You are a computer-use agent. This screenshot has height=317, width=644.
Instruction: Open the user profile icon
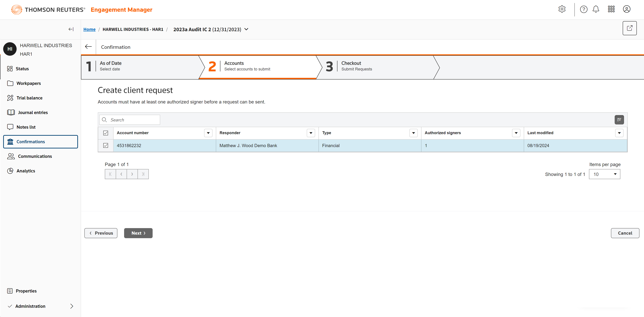click(626, 9)
